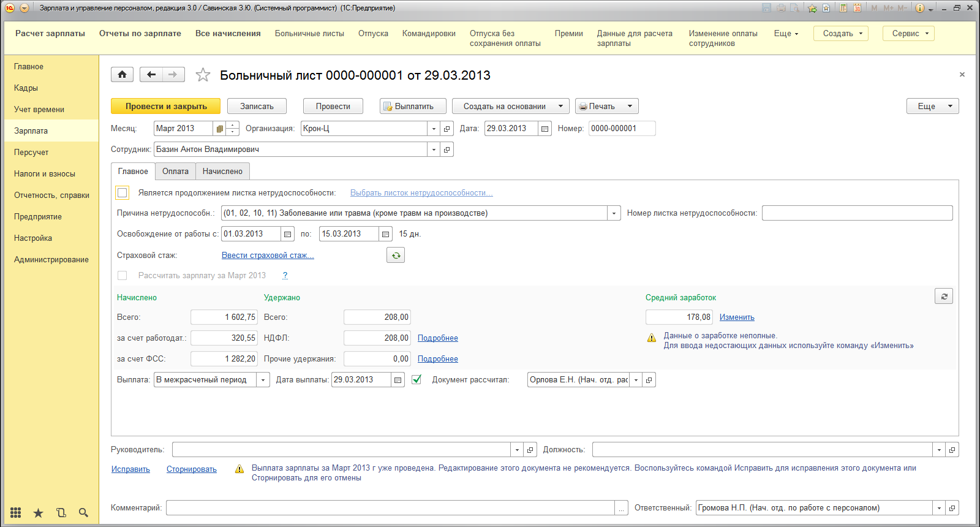Click the Комментарий input field

coord(390,508)
